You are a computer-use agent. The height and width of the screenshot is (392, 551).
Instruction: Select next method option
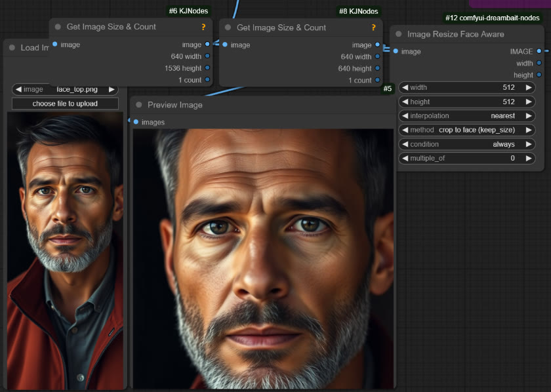[x=529, y=130]
